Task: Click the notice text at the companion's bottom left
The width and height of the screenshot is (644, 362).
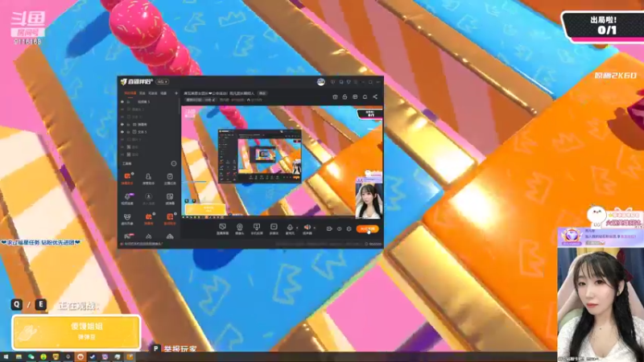Action: (x=142, y=244)
